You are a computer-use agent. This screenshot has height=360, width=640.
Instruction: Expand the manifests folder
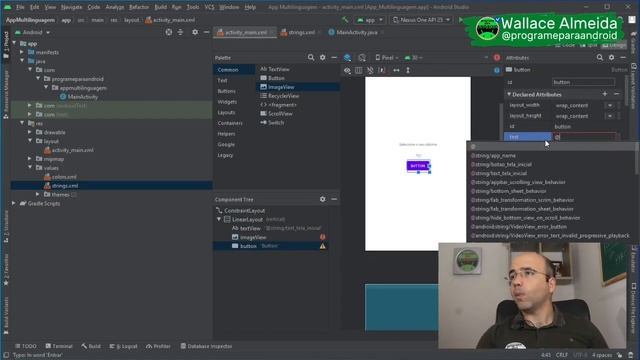pyautogui.click(x=22, y=52)
